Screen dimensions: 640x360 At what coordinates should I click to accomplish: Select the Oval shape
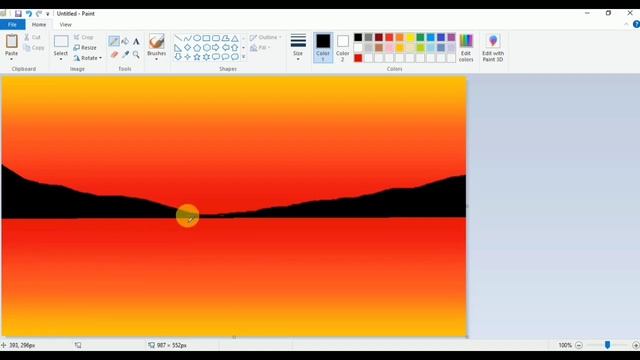pyautogui.click(x=197, y=38)
